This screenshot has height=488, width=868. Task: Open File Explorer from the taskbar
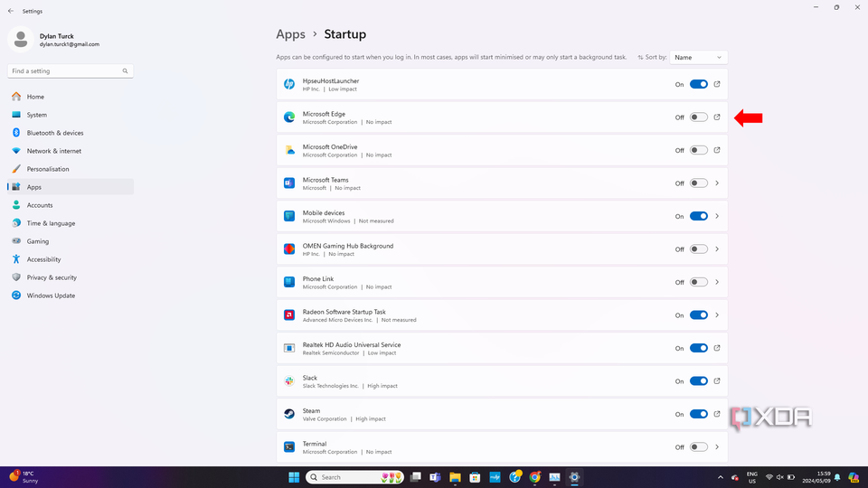(x=455, y=477)
